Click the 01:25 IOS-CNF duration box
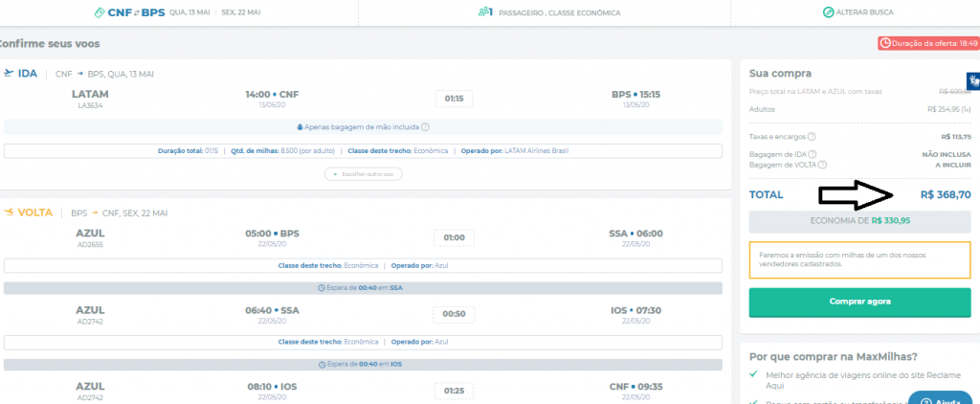 tap(454, 391)
